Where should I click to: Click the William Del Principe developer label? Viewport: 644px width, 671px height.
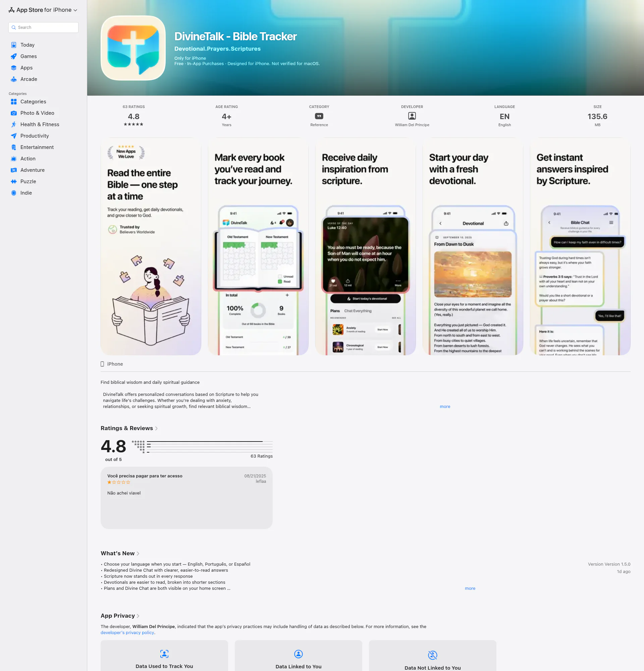click(x=412, y=125)
